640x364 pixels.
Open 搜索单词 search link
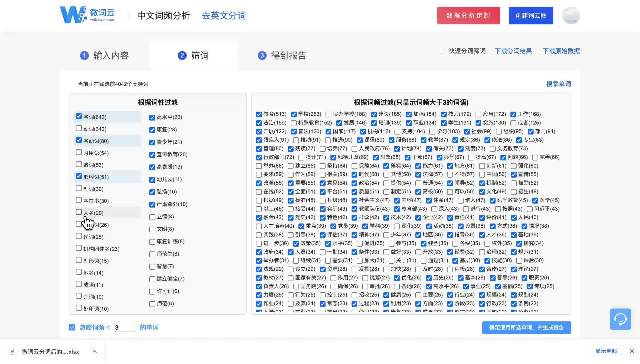[x=558, y=84]
